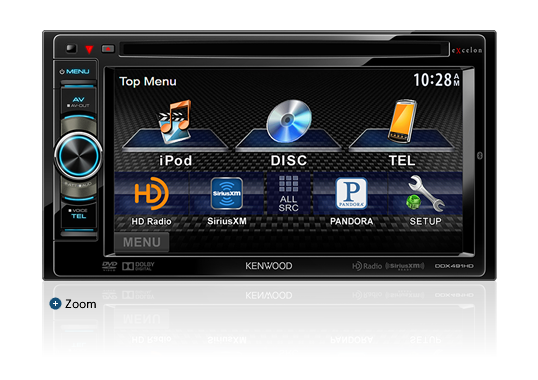This screenshot has height=380, width=538.
Task: Open the SiriusXM source
Action: pos(226,194)
